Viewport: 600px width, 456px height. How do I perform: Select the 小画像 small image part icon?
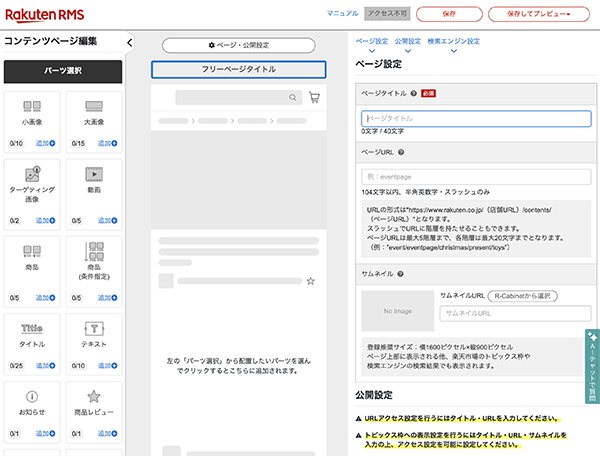(x=32, y=106)
